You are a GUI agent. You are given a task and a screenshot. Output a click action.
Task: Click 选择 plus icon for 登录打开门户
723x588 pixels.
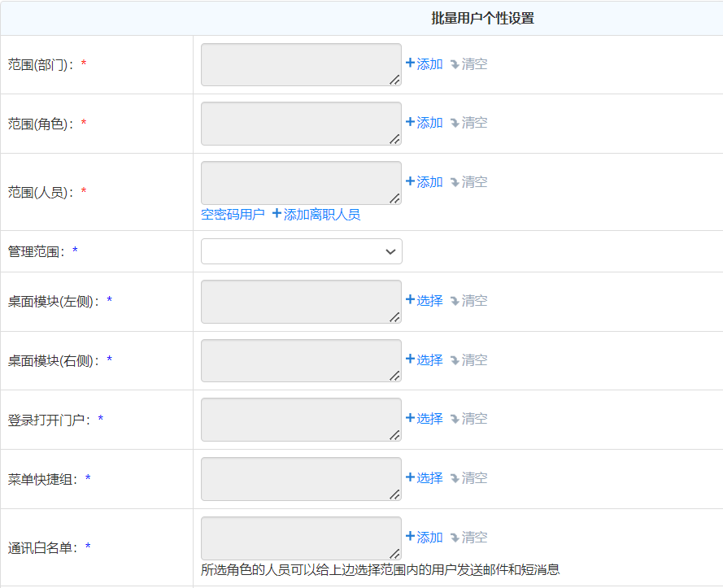(411, 419)
